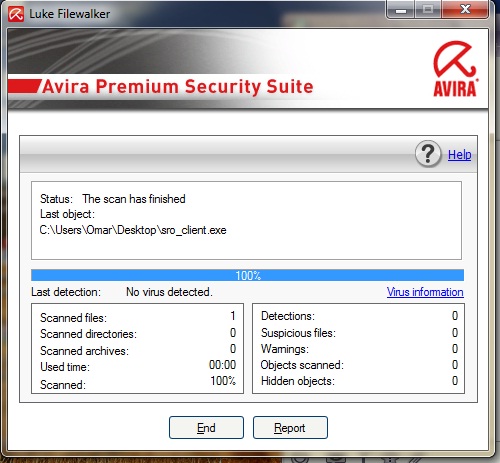Screen dimensions: 500x463
Task: Click the 'Detections:' label
Action: click(x=288, y=316)
